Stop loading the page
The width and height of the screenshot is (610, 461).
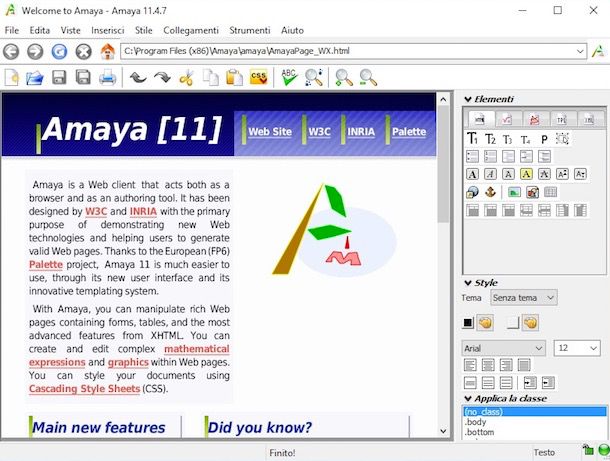[83, 51]
